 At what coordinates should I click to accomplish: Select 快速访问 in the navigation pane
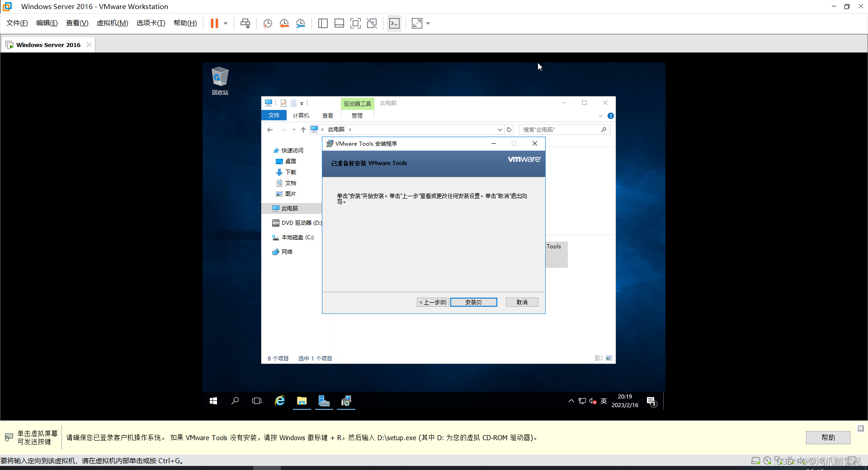coord(288,151)
